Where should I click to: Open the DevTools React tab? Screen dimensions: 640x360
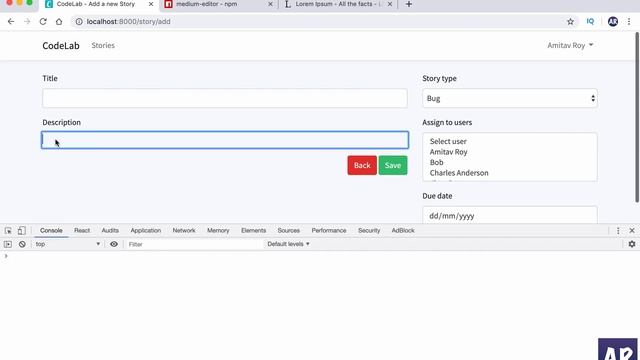82,231
